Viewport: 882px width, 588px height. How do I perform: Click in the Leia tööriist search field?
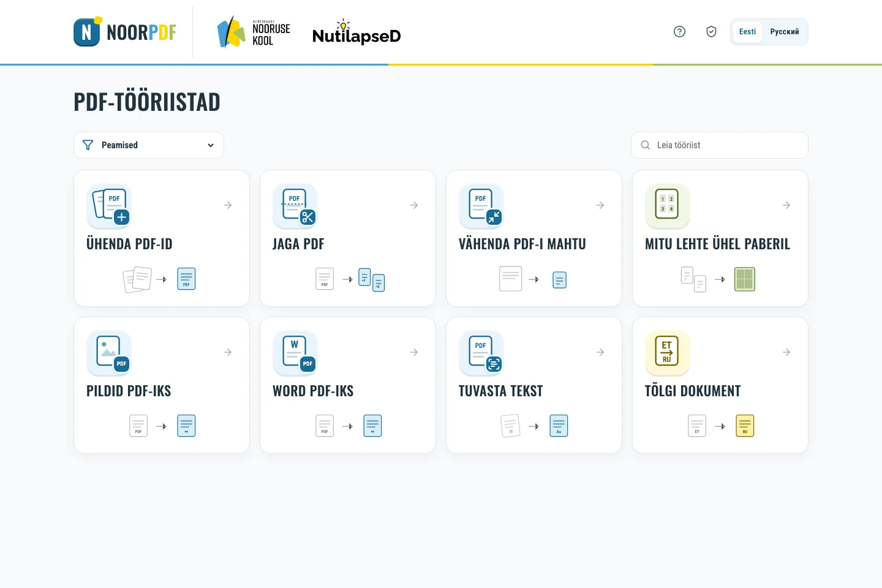(720, 145)
